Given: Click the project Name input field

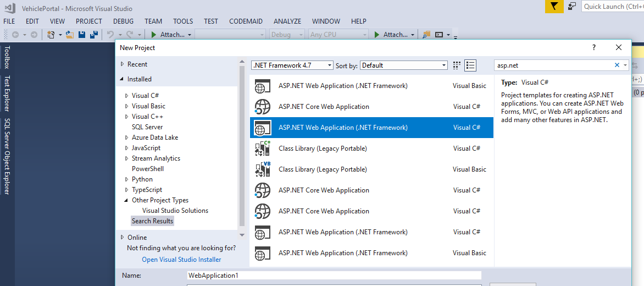Looking at the screenshot, I should click(x=334, y=276).
